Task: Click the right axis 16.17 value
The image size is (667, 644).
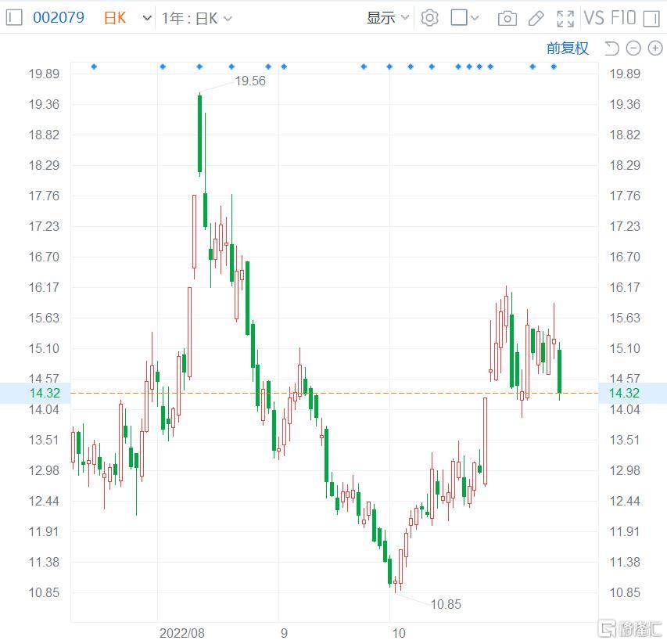Action: (x=625, y=287)
